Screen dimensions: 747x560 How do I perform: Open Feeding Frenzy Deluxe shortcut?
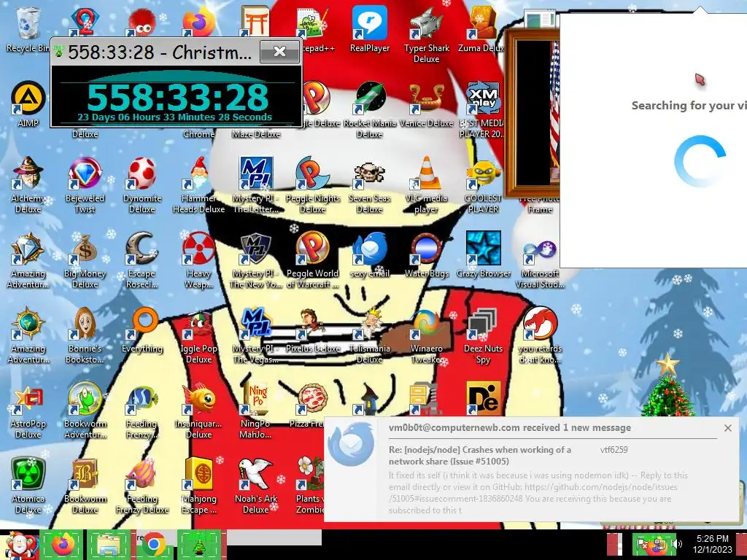click(x=142, y=486)
